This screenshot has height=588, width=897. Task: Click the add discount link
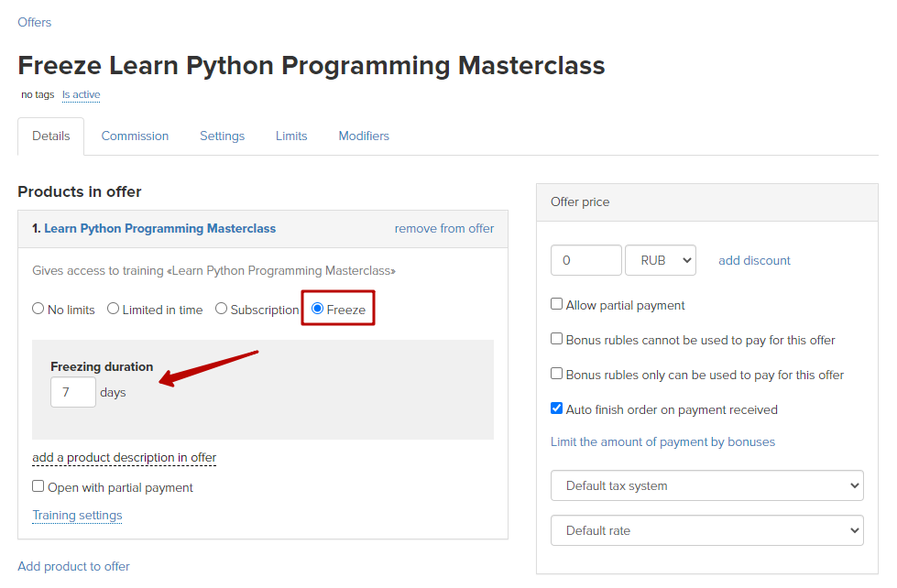tap(754, 260)
